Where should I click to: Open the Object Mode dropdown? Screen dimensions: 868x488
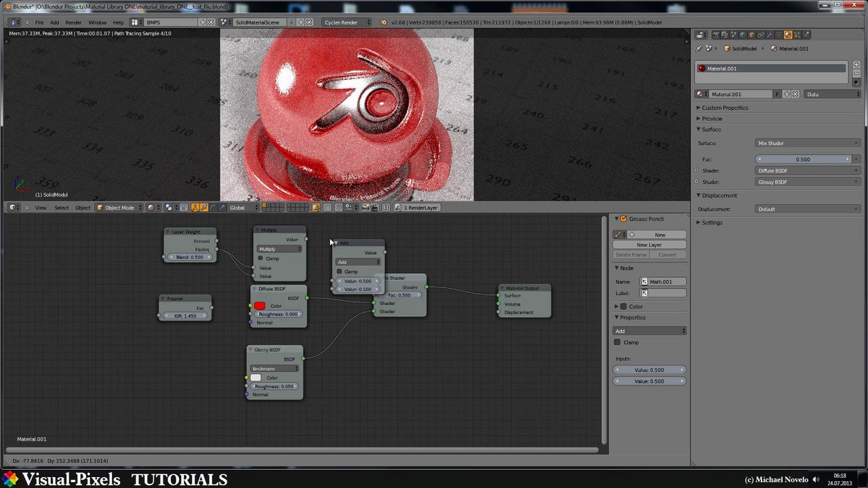coord(119,207)
